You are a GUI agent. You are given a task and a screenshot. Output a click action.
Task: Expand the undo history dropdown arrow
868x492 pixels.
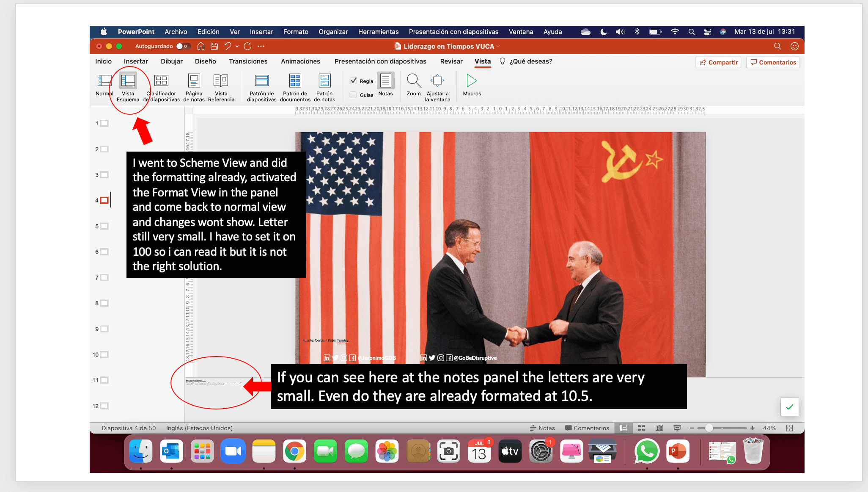point(237,46)
